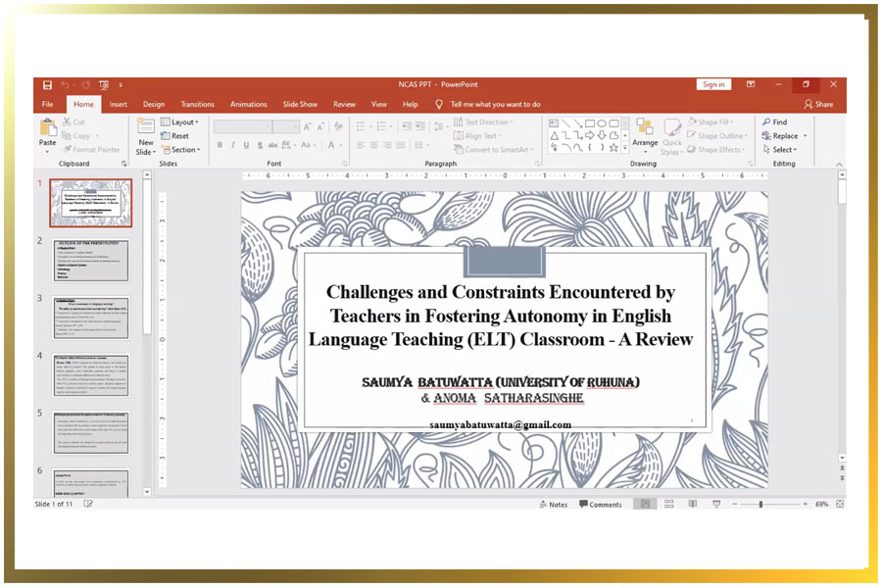Start slide show from beginning in toolbar
882x588 pixels.
coord(104,85)
